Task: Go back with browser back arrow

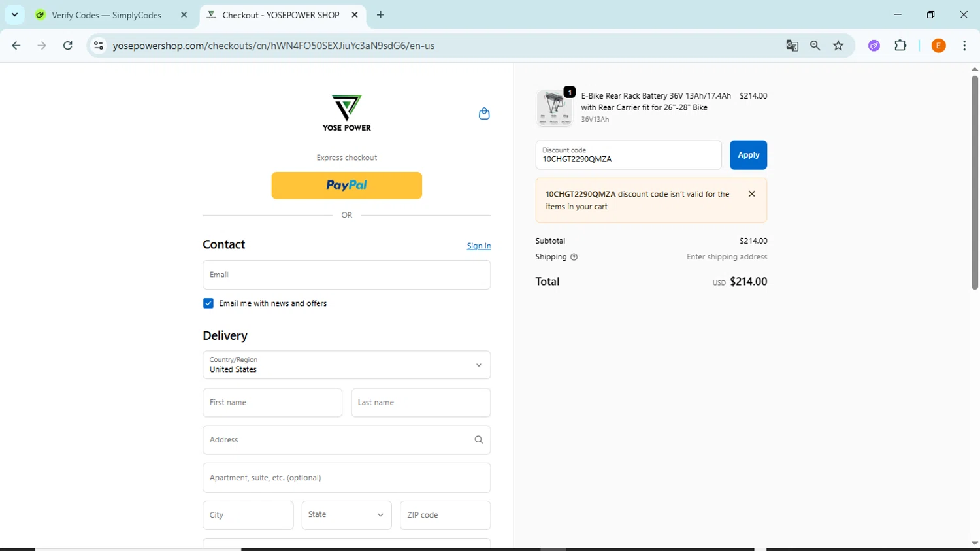Action: 16,46
